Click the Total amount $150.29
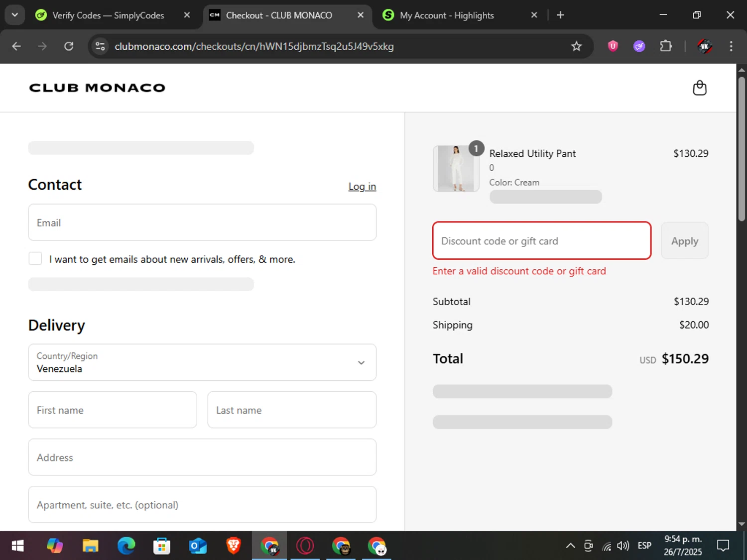The width and height of the screenshot is (747, 560). pyautogui.click(x=685, y=359)
